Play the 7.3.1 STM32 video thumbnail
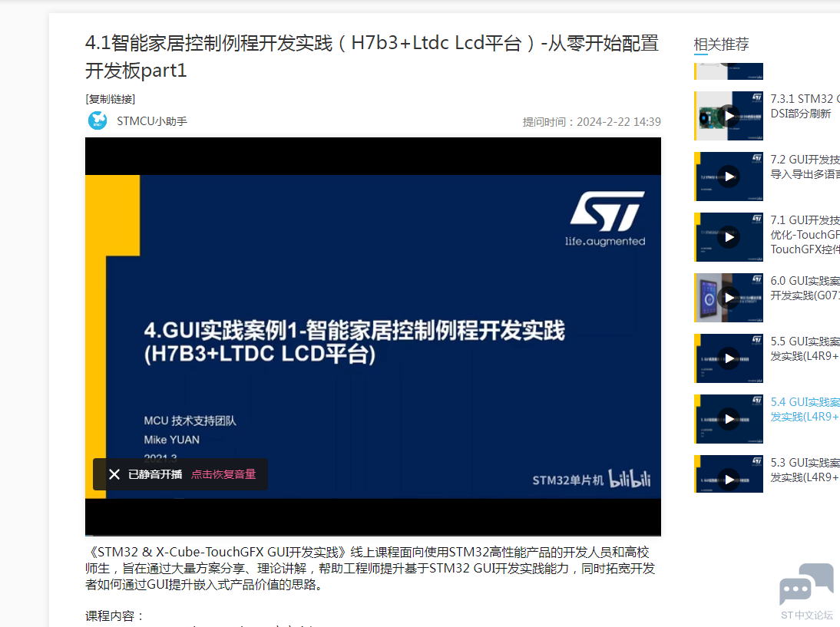 (x=729, y=116)
